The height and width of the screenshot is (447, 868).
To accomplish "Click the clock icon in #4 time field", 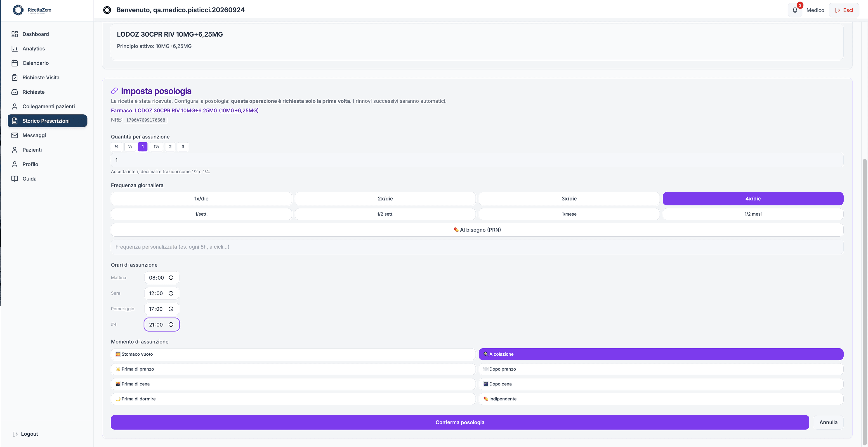I will [171, 325].
